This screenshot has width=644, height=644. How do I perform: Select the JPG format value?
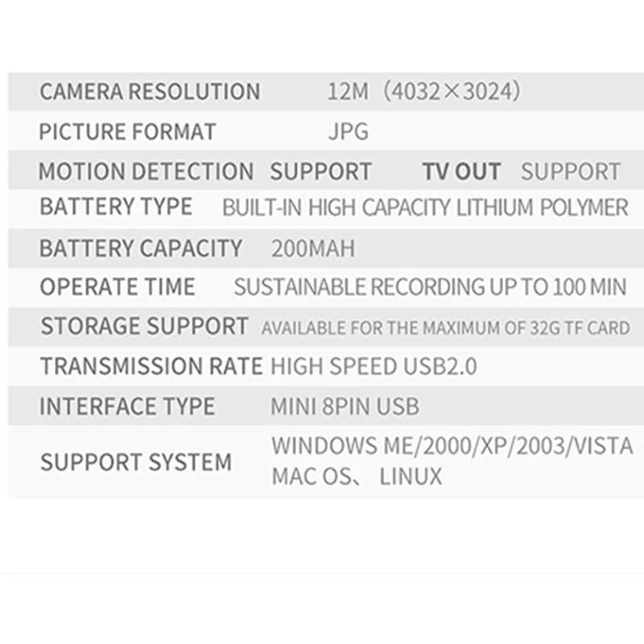tap(349, 131)
